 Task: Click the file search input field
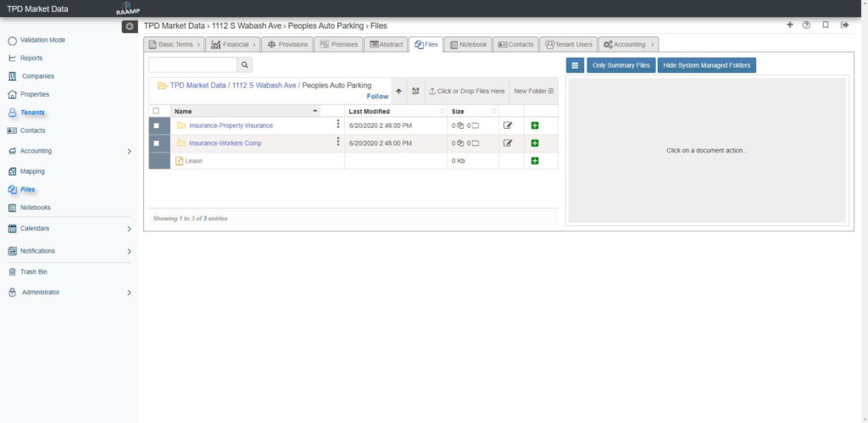coord(192,64)
